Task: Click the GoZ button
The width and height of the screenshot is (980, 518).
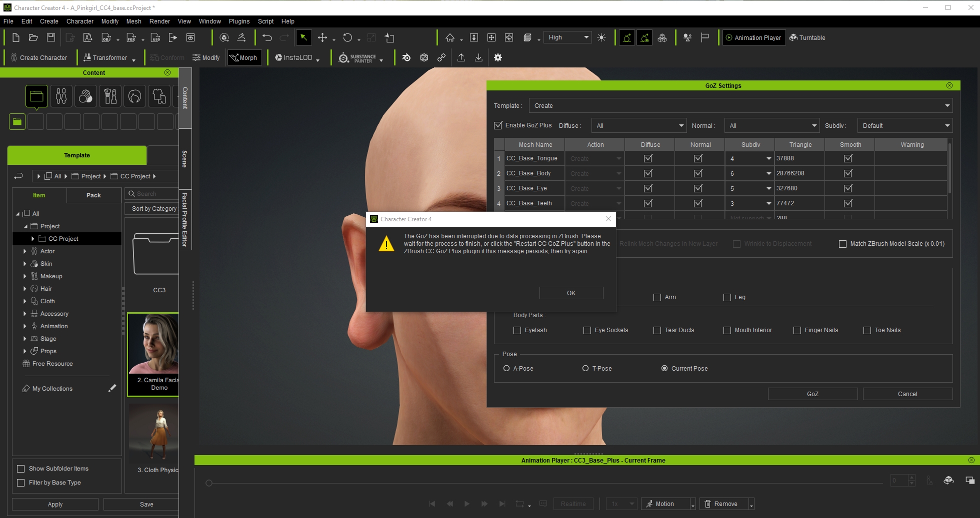Action: tap(812, 394)
